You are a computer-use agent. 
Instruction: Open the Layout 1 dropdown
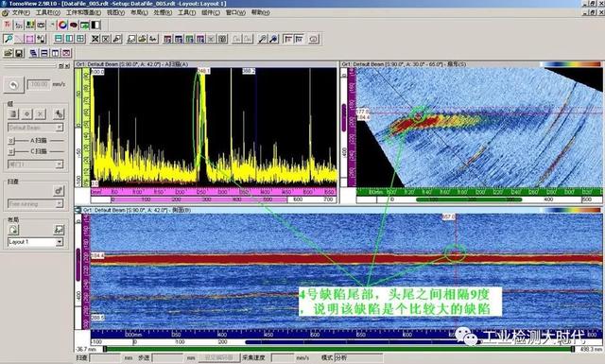point(36,242)
